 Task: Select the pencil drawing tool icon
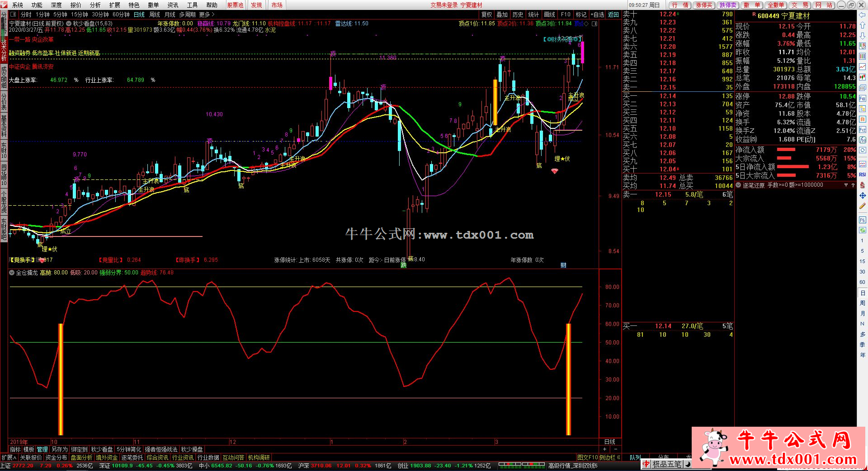(862, 206)
